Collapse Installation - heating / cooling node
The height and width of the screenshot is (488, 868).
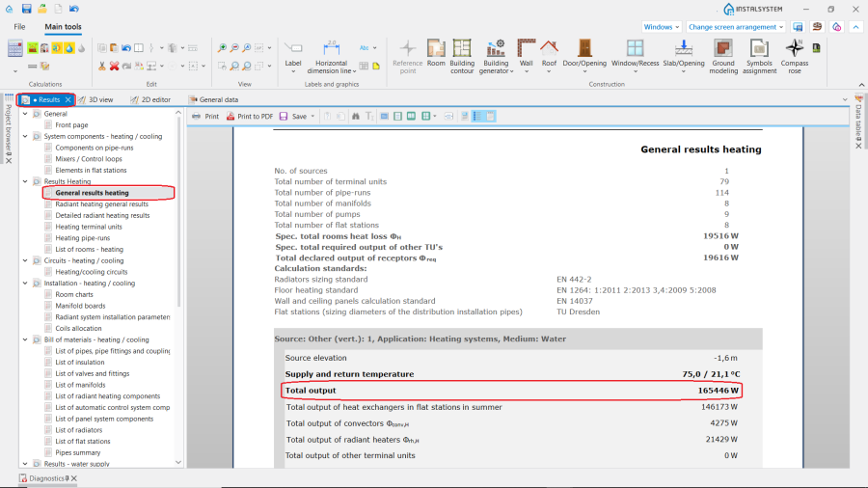(x=25, y=284)
